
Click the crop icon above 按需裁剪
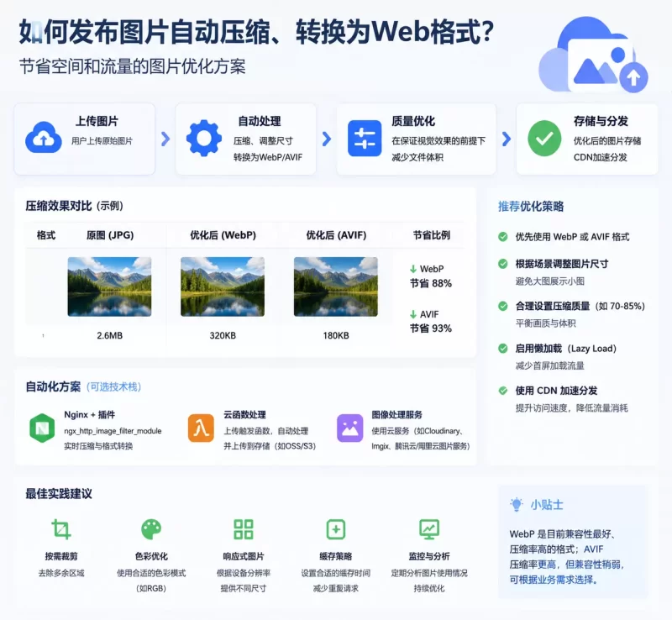(61, 529)
